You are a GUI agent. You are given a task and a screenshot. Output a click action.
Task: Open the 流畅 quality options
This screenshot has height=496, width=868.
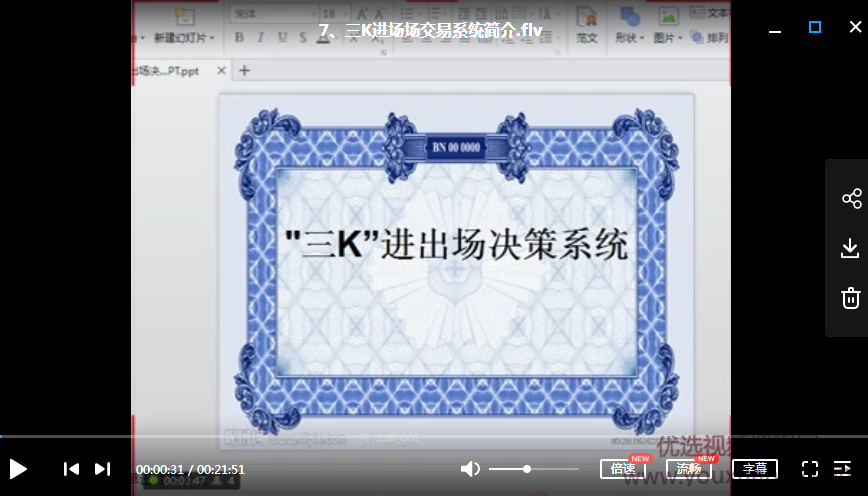coord(689,468)
